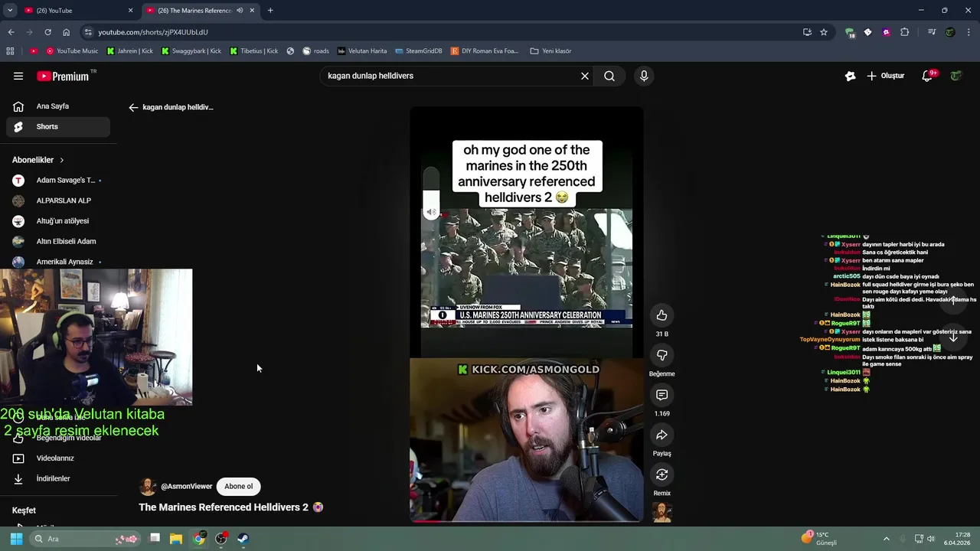Viewport: 980px width, 551px height.
Task: Subscribe to @AsmonViewer with Abone ol
Action: click(238, 486)
